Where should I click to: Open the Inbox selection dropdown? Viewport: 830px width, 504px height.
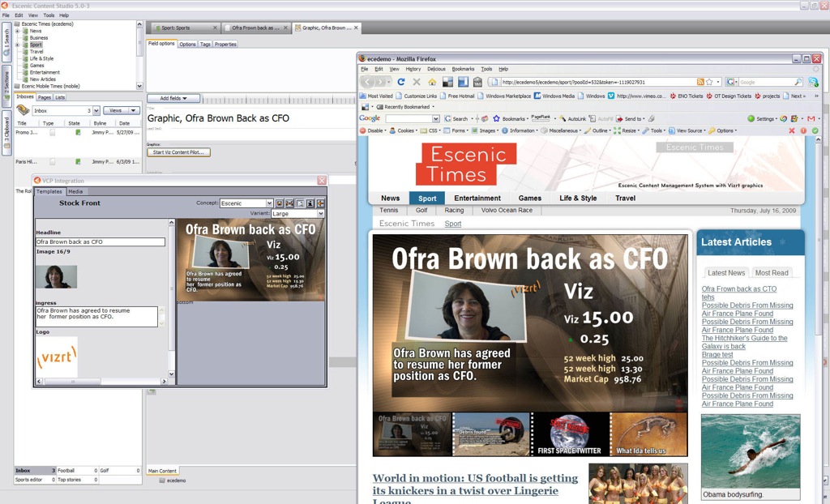point(96,110)
